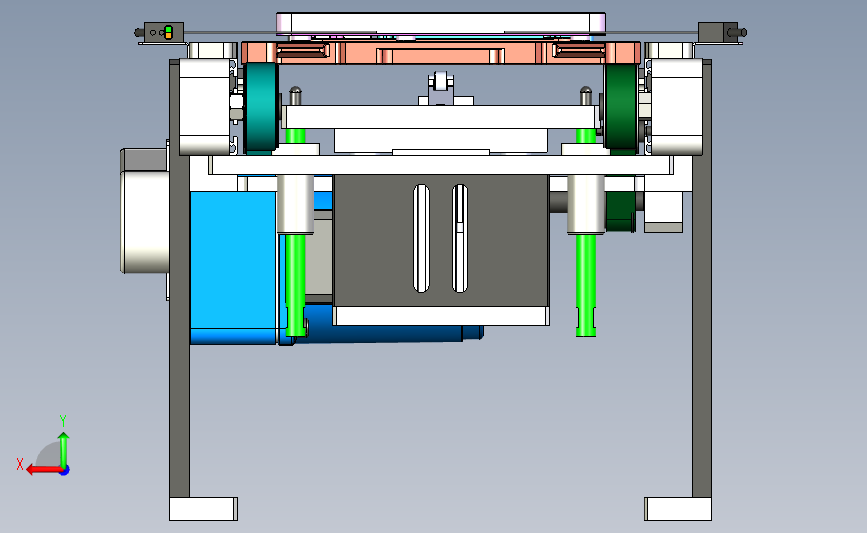Pick the right oblong slot in the gray plate
Screen dimensions: 867x533
click(x=459, y=238)
